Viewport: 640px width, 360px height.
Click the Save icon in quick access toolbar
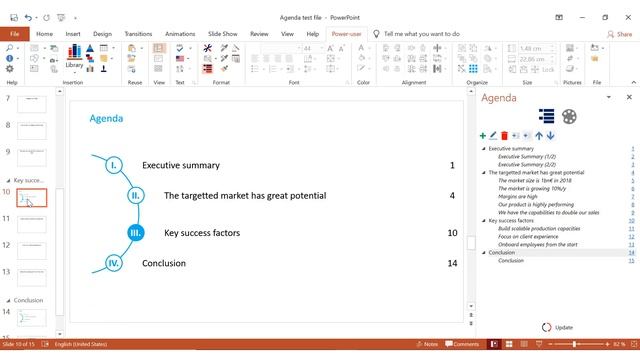pos(14,18)
